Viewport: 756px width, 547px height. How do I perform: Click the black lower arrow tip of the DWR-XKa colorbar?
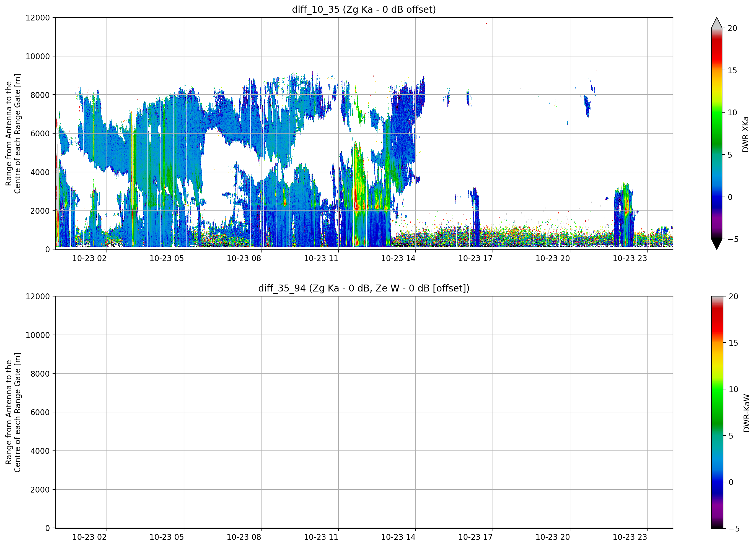pos(717,244)
